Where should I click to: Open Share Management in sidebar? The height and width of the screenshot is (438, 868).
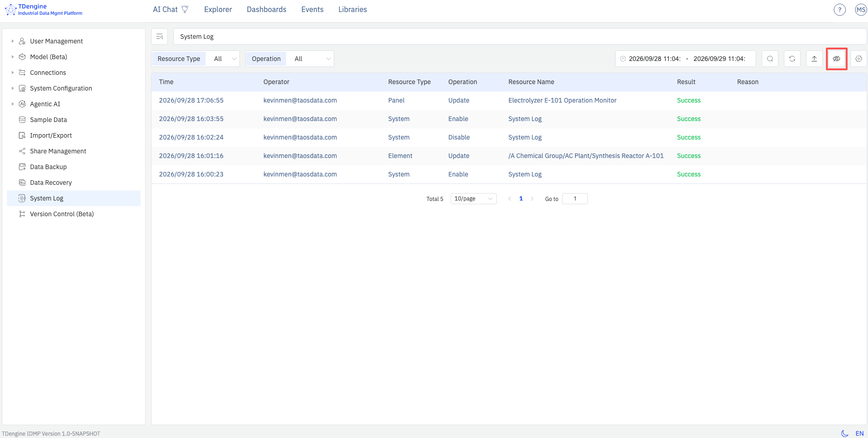pyautogui.click(x=74, y=151)
